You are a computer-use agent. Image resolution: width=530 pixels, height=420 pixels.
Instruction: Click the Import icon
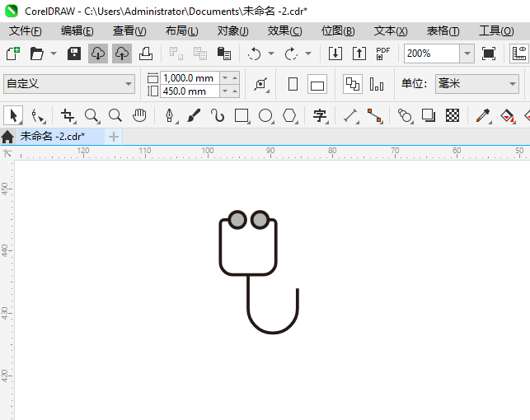335,54
